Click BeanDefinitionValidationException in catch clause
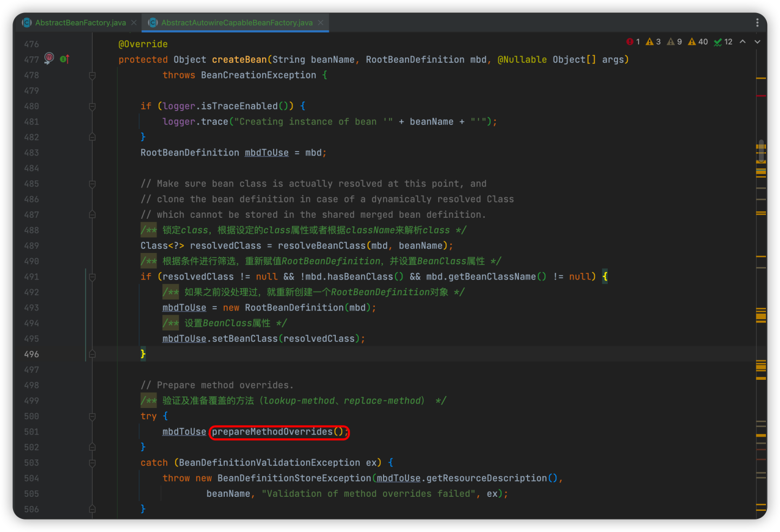 [269, 463]
